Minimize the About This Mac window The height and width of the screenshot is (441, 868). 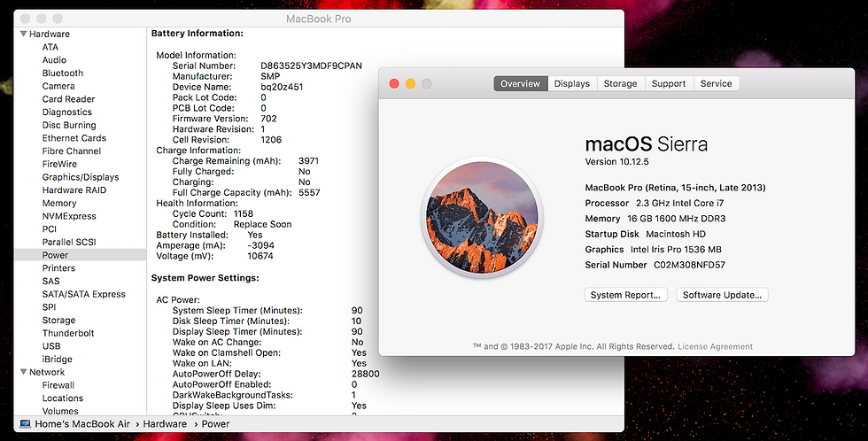tap(410, 83)
